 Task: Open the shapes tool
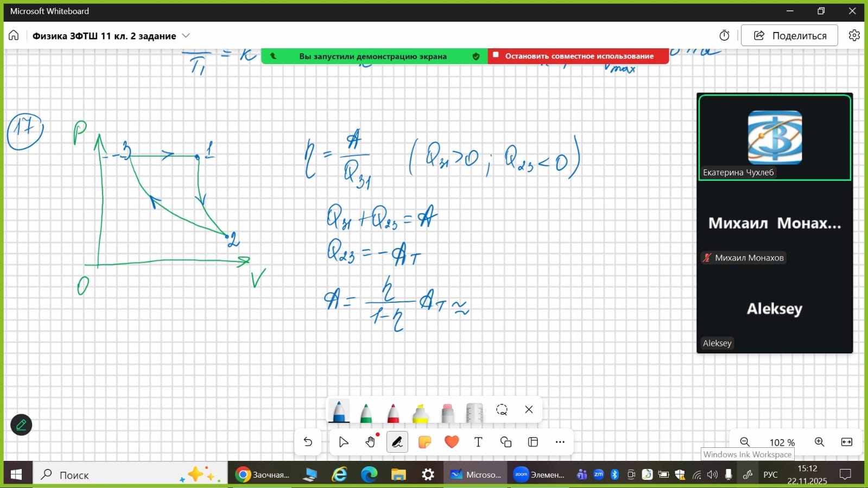[506, 442]
